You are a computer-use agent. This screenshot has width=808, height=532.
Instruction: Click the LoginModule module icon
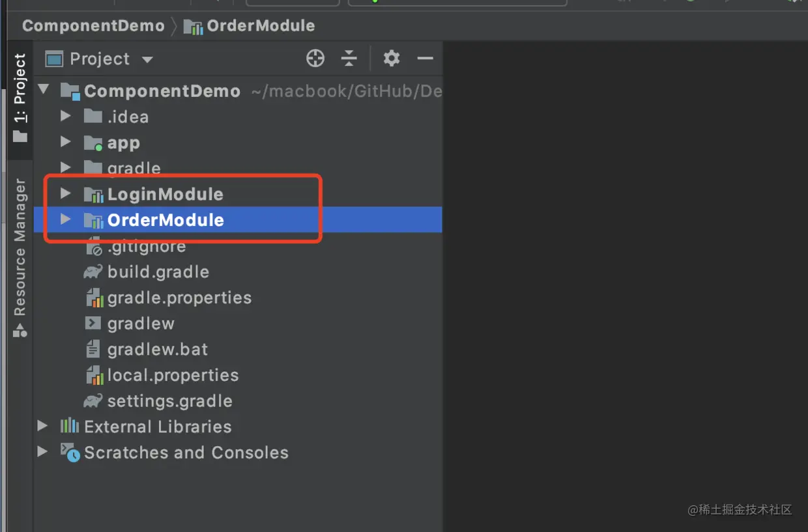point(94,194)
